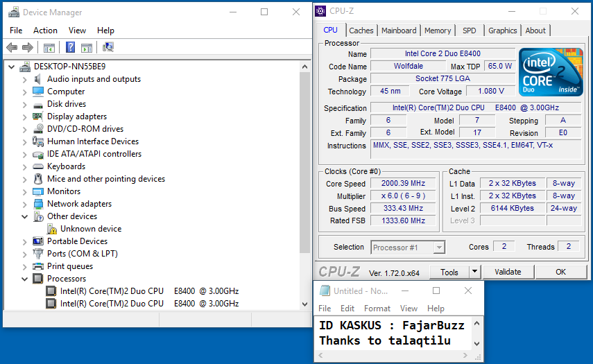Open the Edit menu in Notepad
The width and height of the screenshot is (593, 364).
tap(347, 309)
